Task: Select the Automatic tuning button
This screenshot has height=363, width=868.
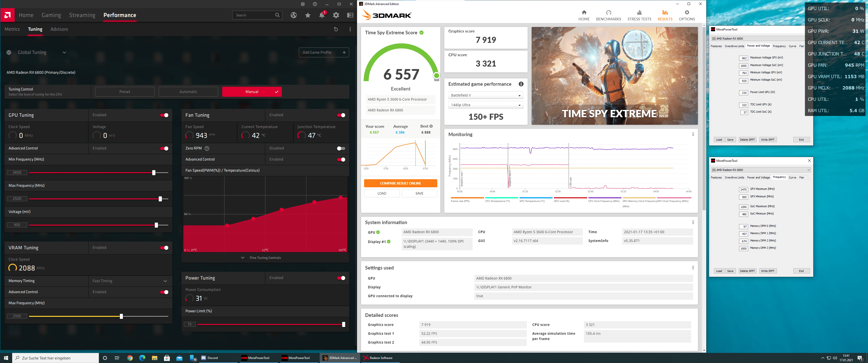Action: [x=188, y=92]
